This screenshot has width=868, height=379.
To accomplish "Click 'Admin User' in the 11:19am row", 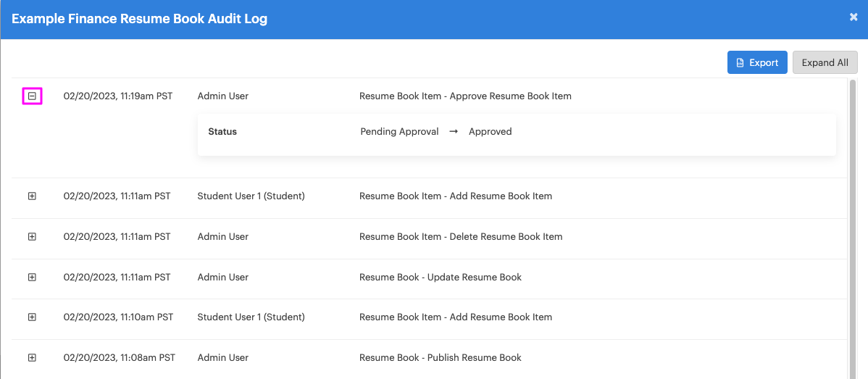I will [x=223, y=96].
